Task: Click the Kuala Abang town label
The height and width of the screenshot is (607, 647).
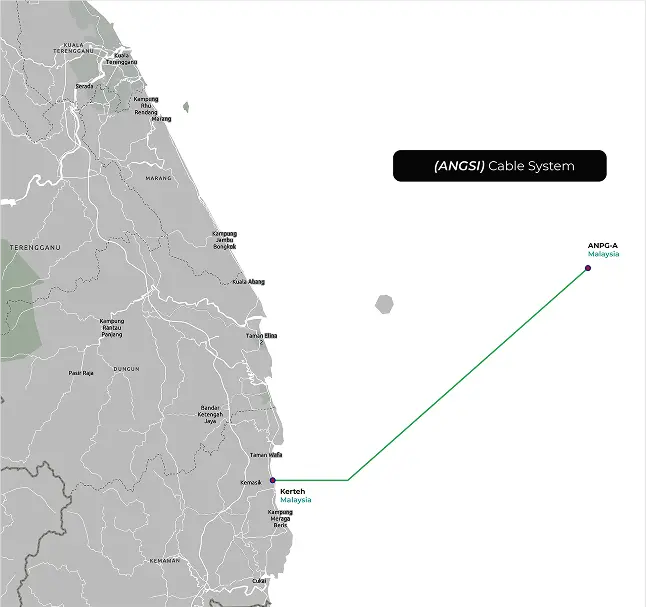Action: pos(248,282)
